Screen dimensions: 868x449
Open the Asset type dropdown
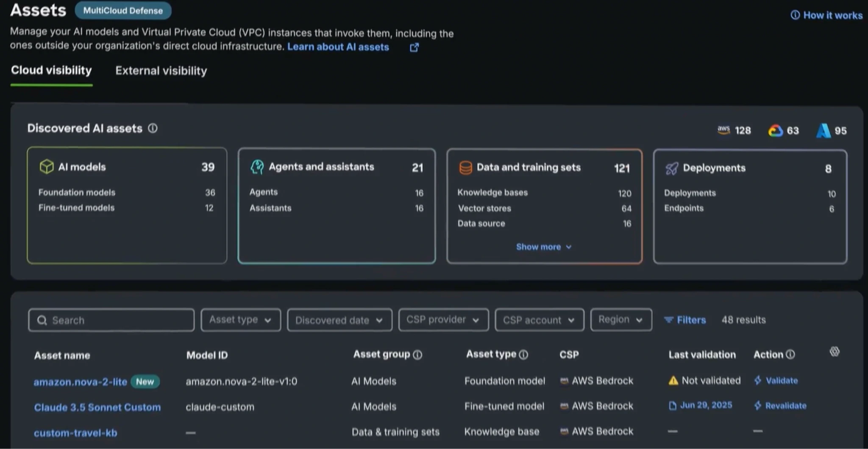(x=241, y=320)
